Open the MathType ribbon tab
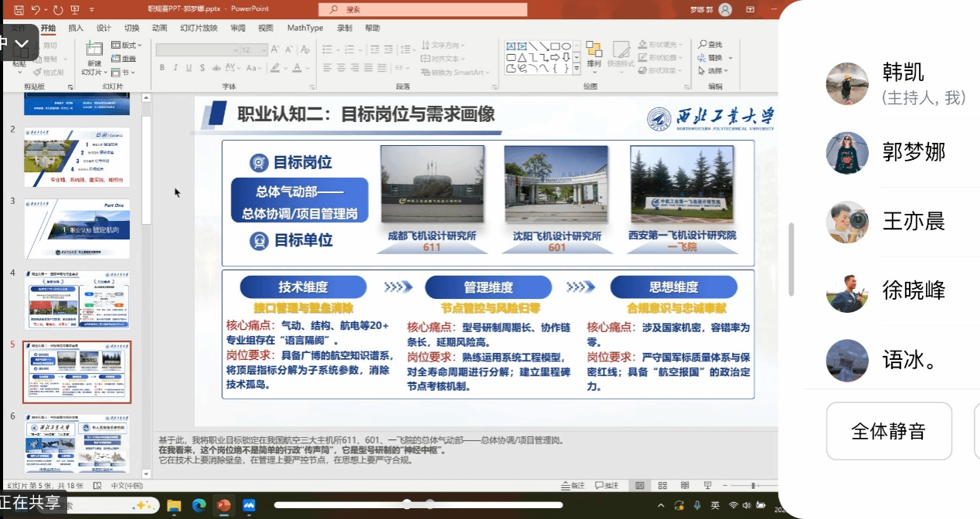The width and height of the screenshot is (980, 519). (x=305, y=28)
